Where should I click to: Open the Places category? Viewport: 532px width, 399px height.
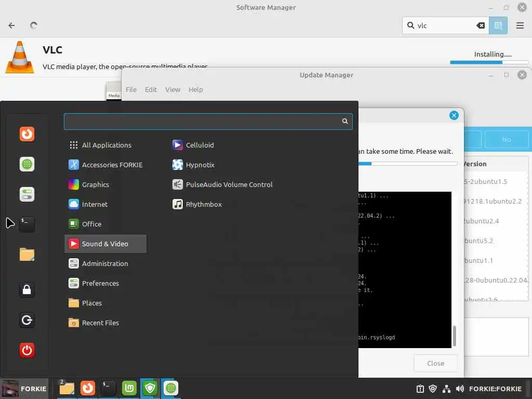[105, 303]
